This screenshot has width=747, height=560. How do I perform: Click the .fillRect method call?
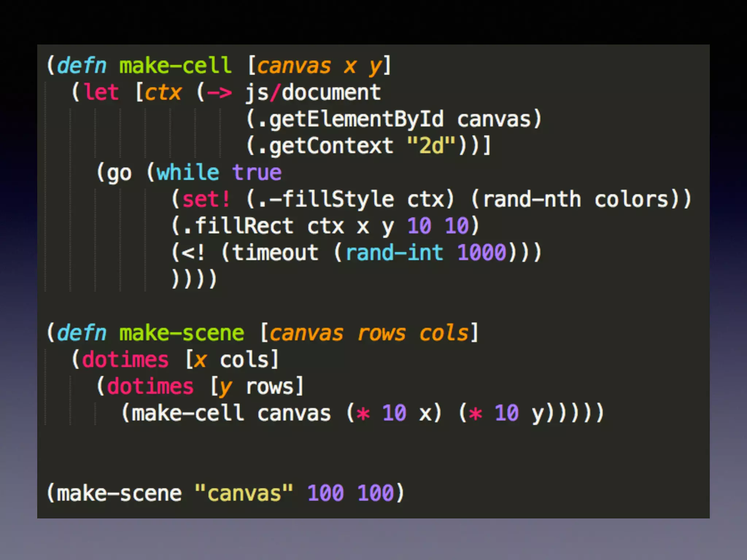238,226
